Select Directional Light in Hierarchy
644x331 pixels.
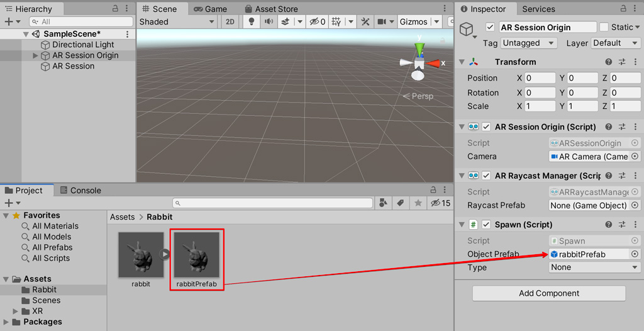(x=83, y=45)
